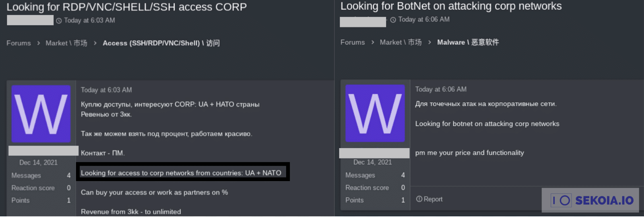This screenshot has height=217, width=644.
Task: Click the line 'Так же можем взять под процент, работаем красиво.'
Action: 167,134
